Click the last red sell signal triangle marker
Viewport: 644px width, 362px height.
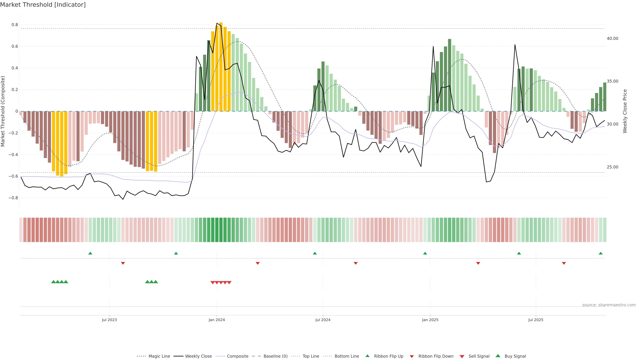(x=229, y=283)
